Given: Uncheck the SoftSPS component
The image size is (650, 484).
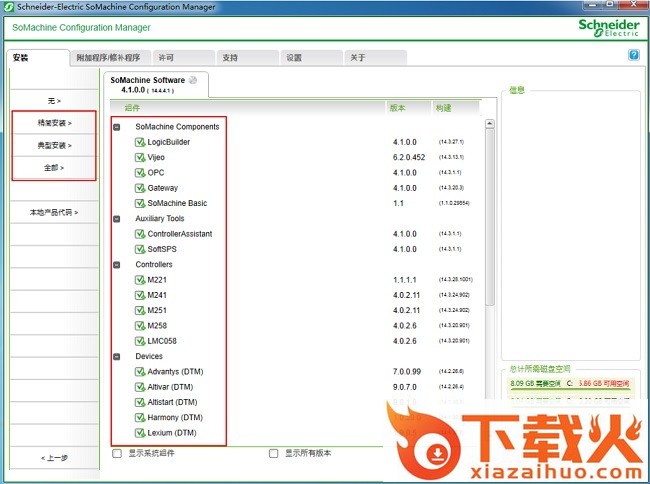Looking at the screenshot, I should [140, 249].
